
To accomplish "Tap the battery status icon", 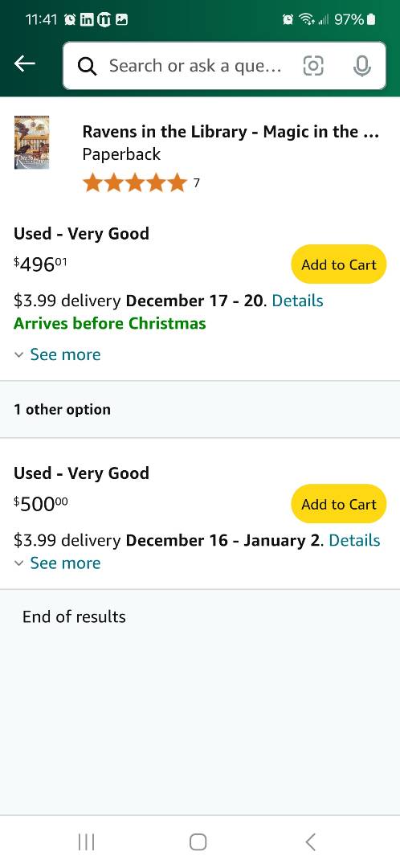I will pos(371,19).
